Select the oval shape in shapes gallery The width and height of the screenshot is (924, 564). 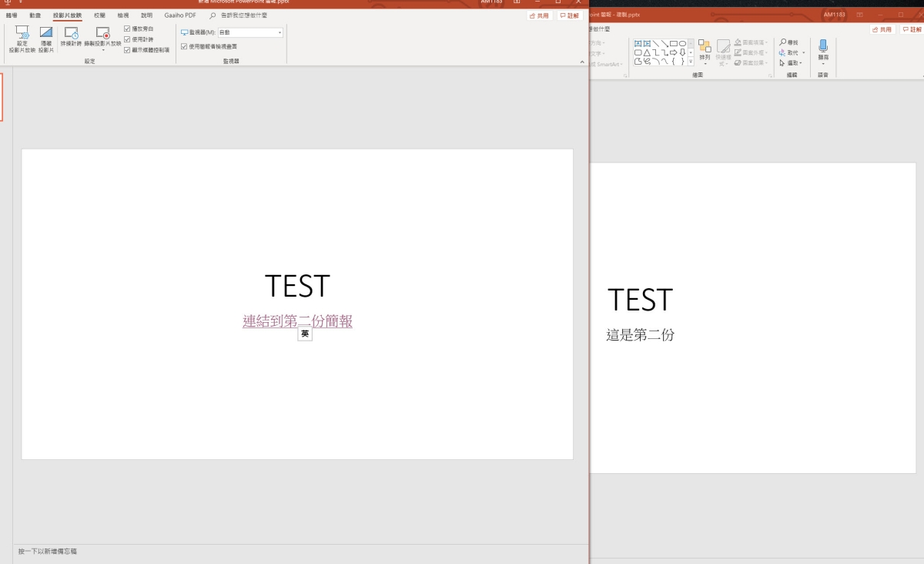(x=682, y=43)
